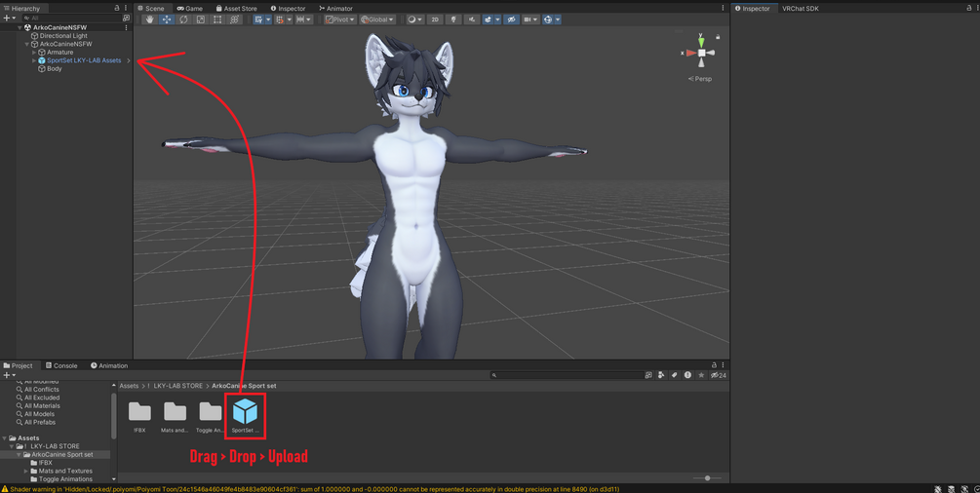Toggle scene gizmos icon
This screenshot has width=980, height=493.
pyautogui.click(x=548, y=19)
